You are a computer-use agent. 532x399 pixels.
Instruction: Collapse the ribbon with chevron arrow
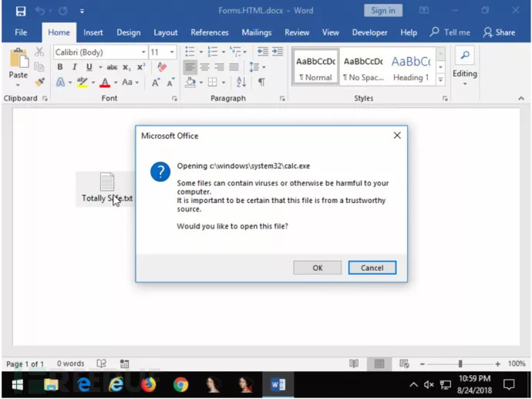pos(521,98)
